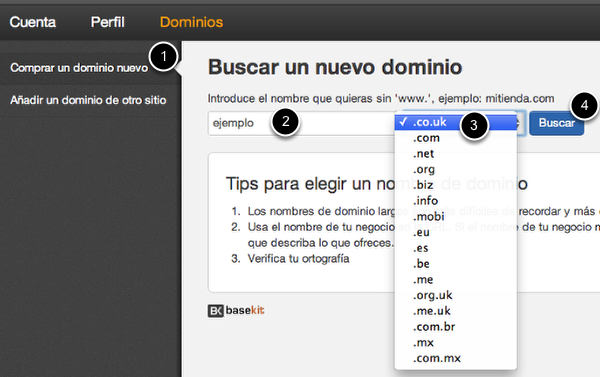The height and width of the screenshot is (377, 600).
Task: Pick the .com.br extension
Action: point(455,327)
